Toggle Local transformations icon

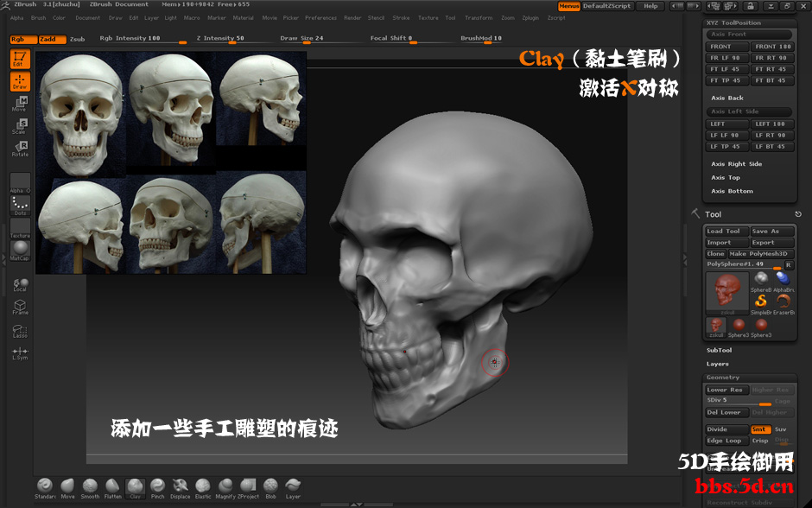20,284
